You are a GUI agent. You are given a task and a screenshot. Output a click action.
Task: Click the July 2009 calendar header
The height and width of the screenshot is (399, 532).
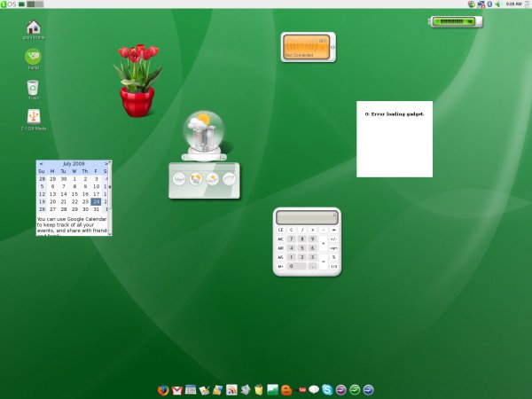tap(74, 163)
